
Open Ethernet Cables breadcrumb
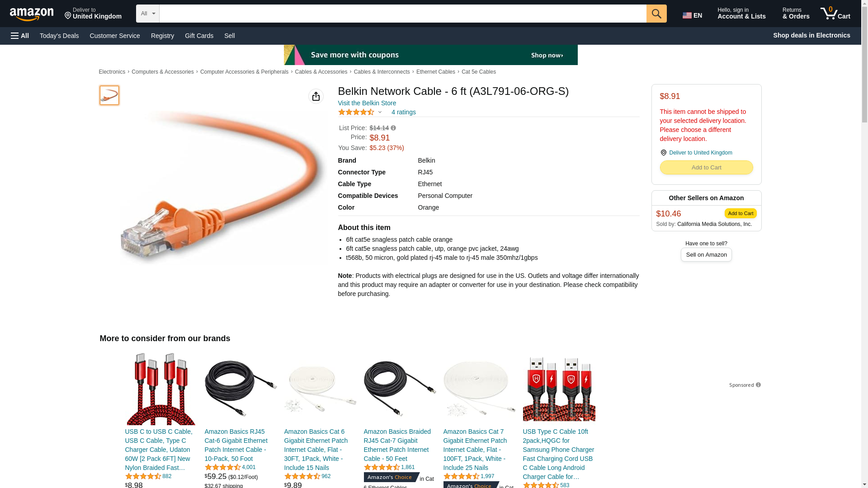point(436,72)
